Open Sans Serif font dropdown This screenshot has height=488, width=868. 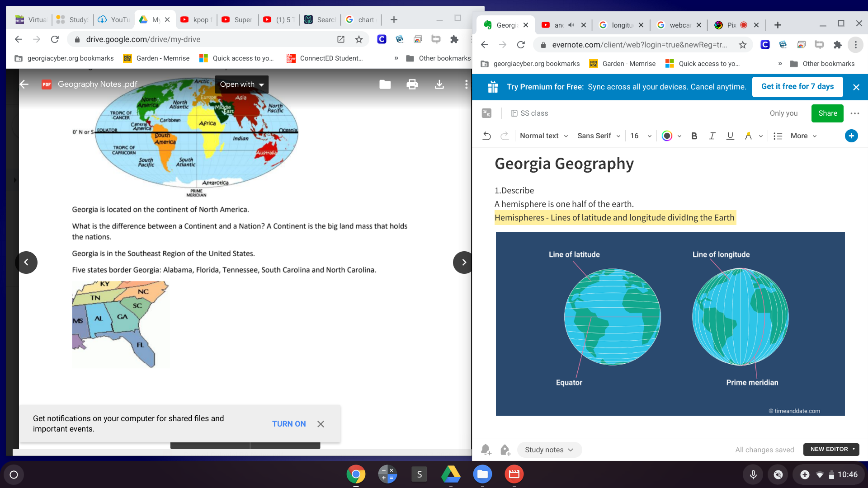(599, 136)
